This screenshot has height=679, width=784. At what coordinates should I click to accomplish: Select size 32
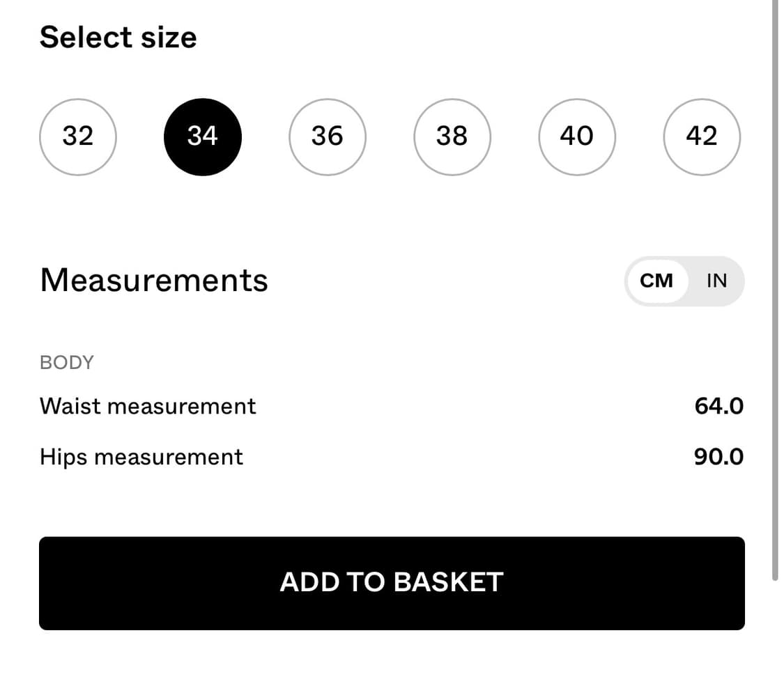tap(77, 136)
